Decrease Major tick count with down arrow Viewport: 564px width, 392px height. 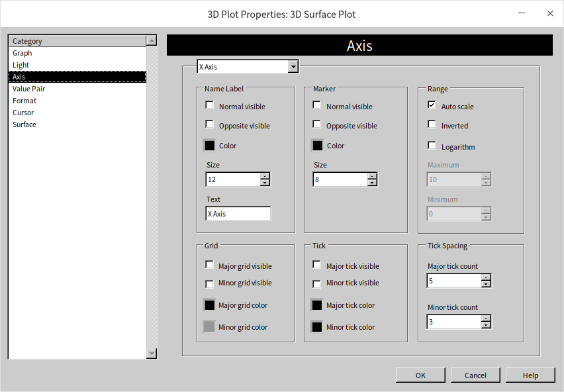(x=486, y=284)
